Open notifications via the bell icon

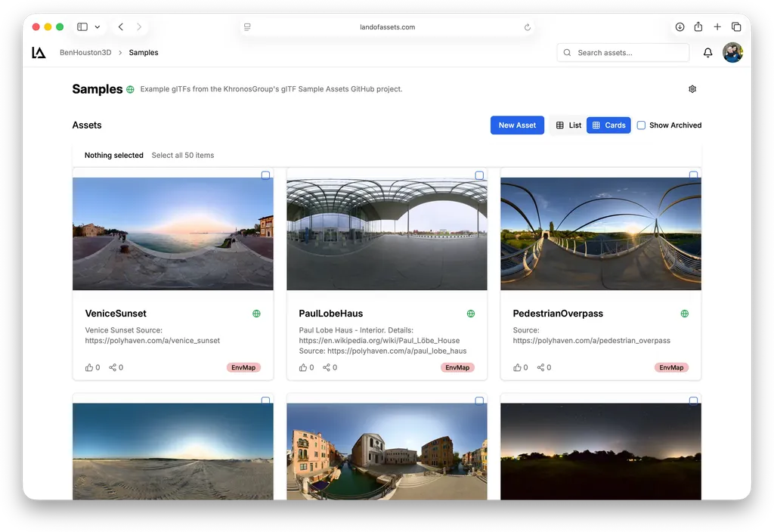click(x=708, y=52)
